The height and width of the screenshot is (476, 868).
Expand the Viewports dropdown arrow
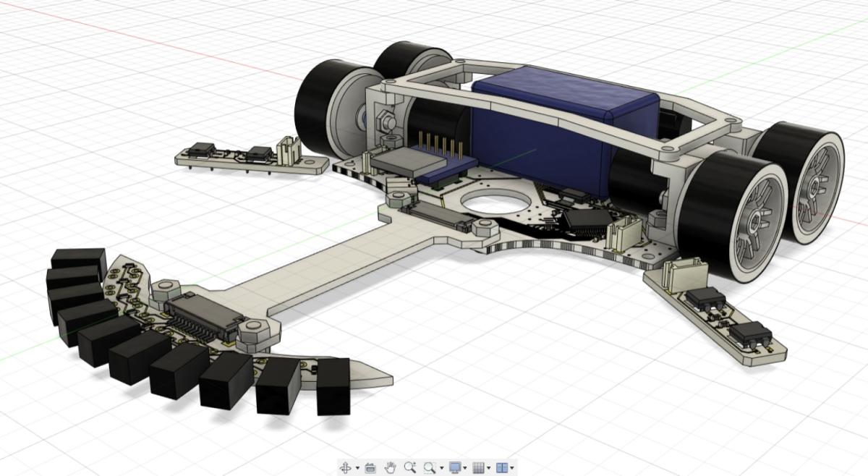[x=513, y=468]
